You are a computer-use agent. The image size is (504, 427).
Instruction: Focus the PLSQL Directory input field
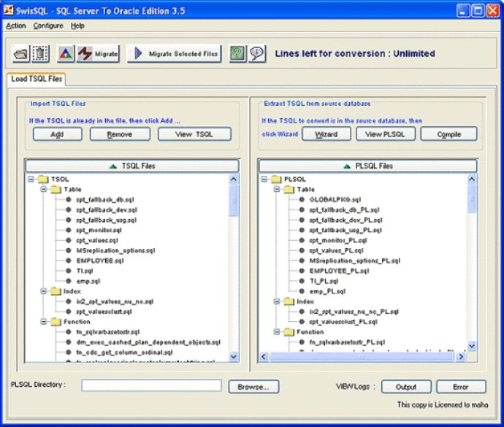pos(151,385)
